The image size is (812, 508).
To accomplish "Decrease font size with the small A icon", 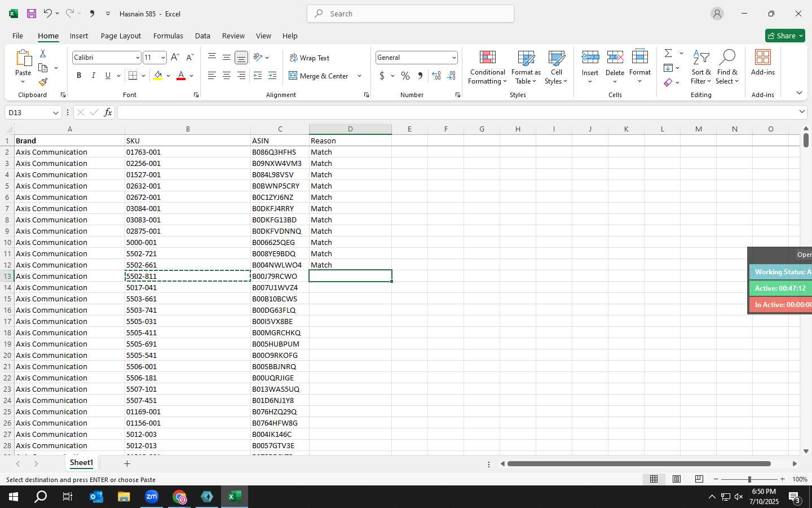I will tap(189, 58).
